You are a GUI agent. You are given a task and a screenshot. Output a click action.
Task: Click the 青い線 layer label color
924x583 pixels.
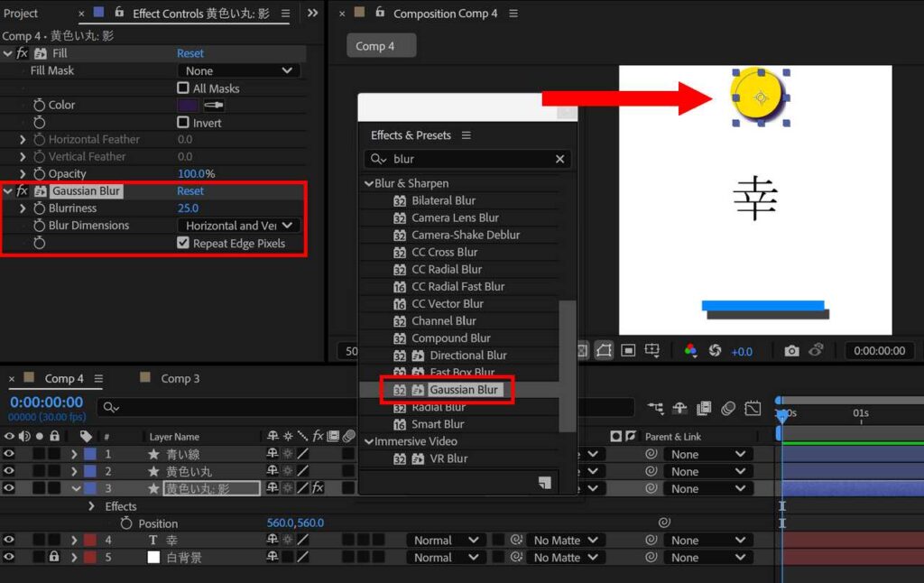click(x=90, y=454)
